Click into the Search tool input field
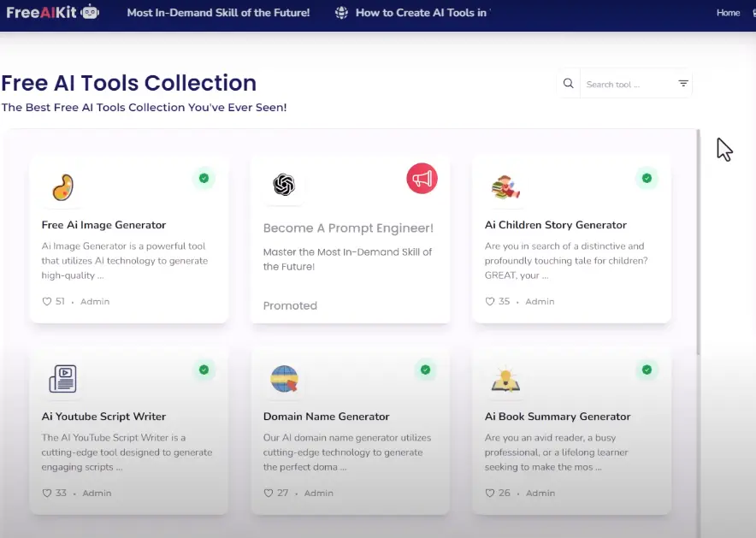 pyautogui.click(x=624, y=85)
